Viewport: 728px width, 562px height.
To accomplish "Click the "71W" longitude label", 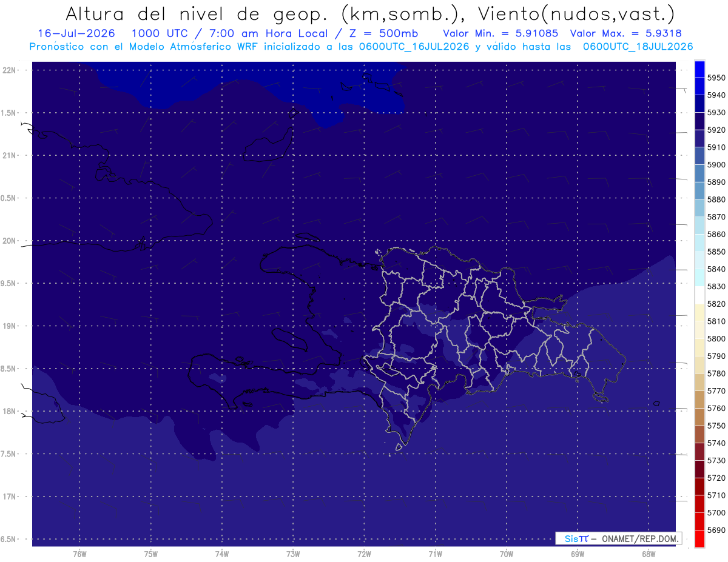I will [435, 554].
